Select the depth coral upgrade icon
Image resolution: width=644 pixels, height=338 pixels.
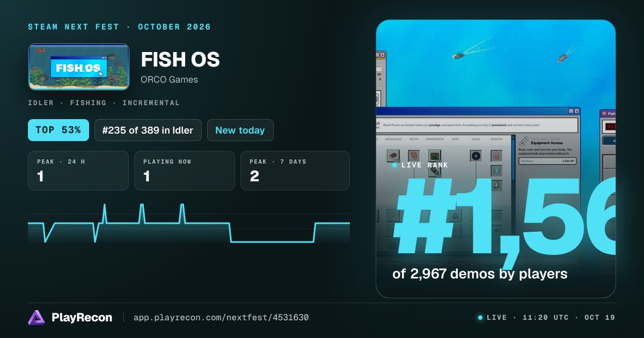[x=414, y=156]
